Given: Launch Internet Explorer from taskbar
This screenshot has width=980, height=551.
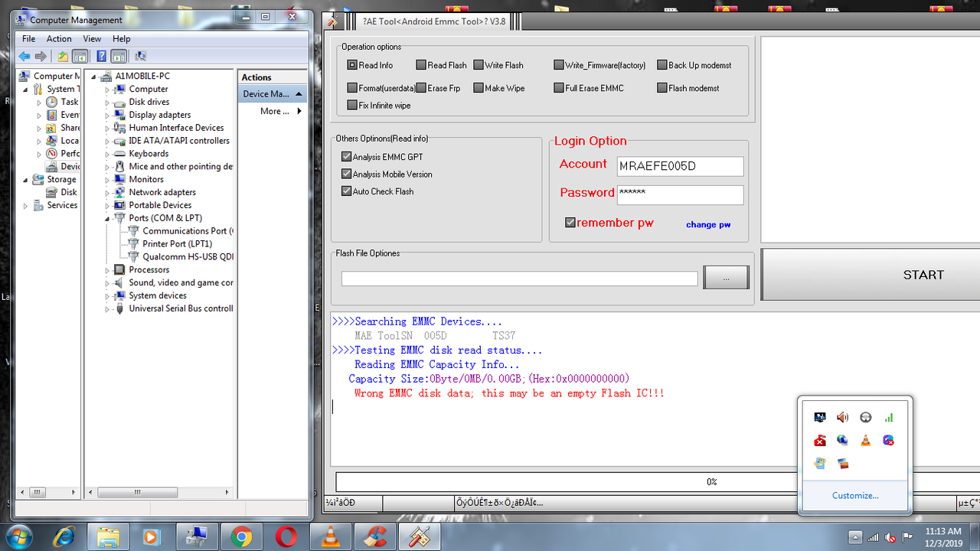Looking at the screenshot, I should (x=64, y=536).
